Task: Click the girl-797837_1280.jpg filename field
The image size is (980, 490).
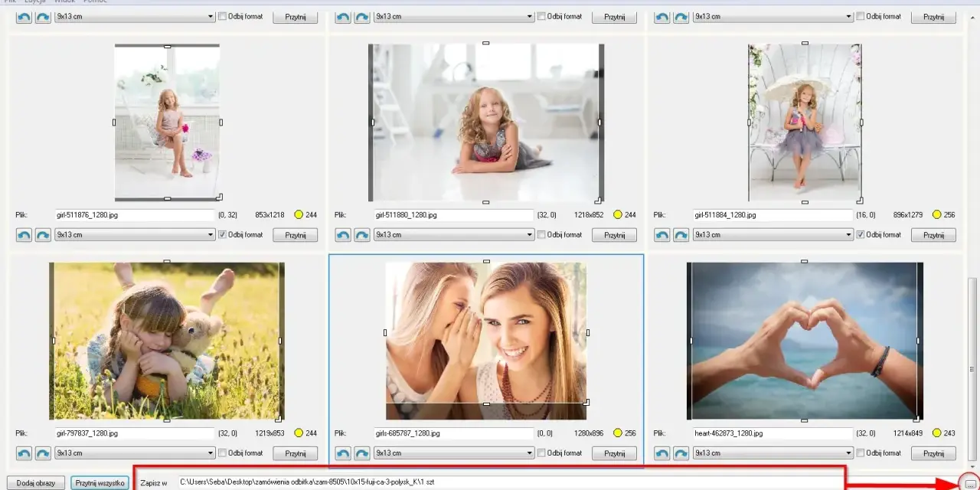Action: pos(135,433)
